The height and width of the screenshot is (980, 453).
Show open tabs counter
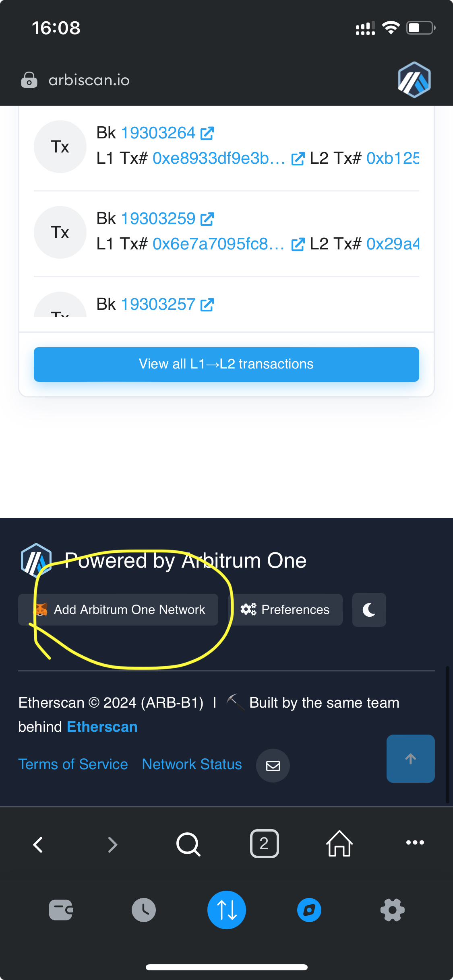(x=264, y=844)
